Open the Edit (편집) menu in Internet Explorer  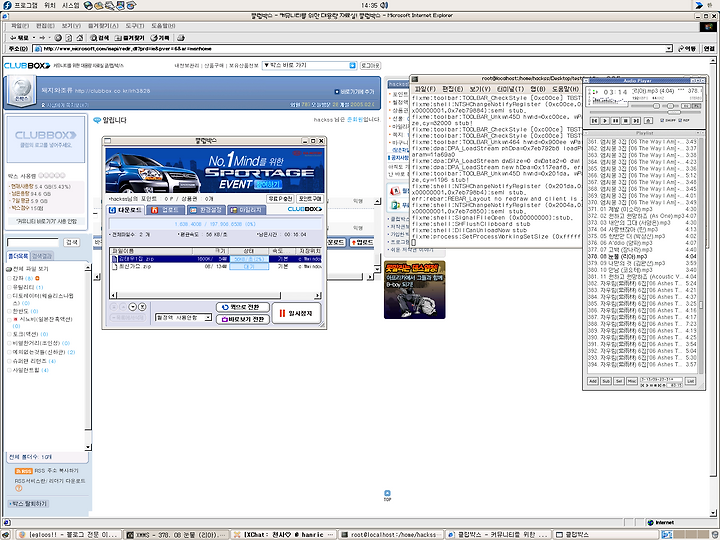coord(45,26)
